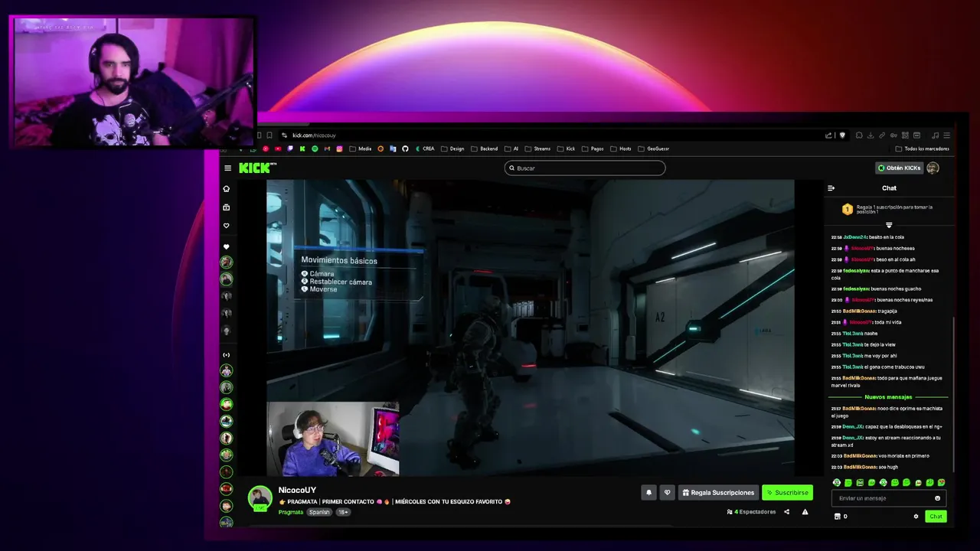This screenshot has width=980, height=551.
Task: Click the address bar share icon
Action: tap(828, 135)
